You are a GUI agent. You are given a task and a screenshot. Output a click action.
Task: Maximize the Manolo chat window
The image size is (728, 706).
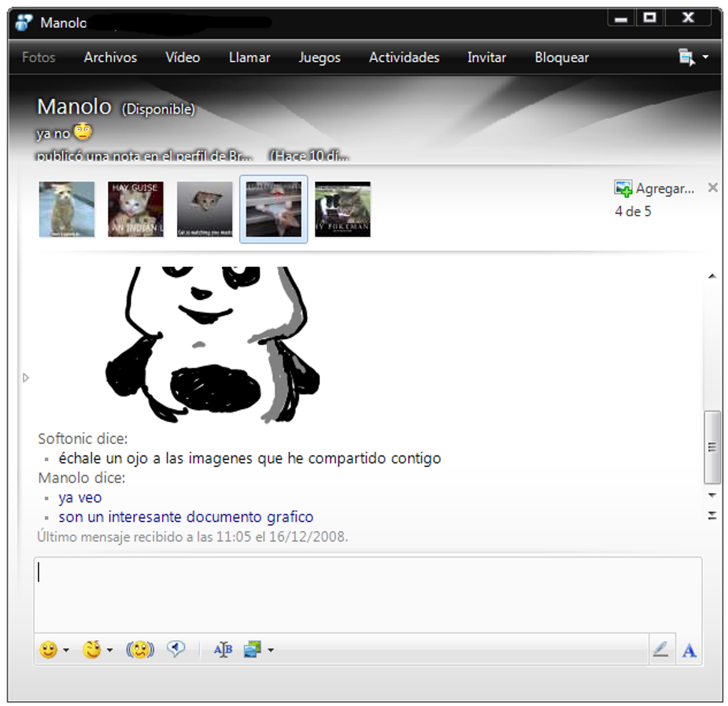tap(650, 18)
